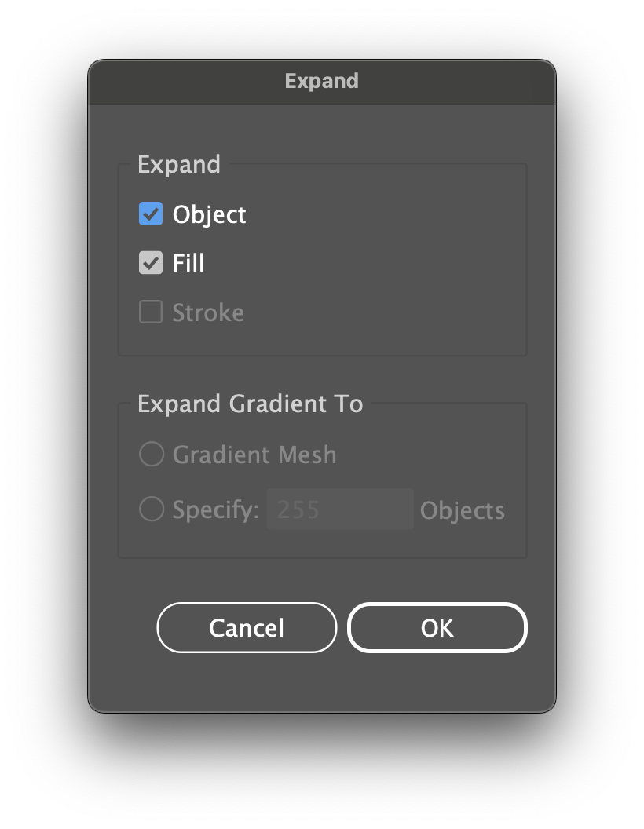Toggle the Fill checkbox
Screen dimensions: 644x829
click(151, 263)
